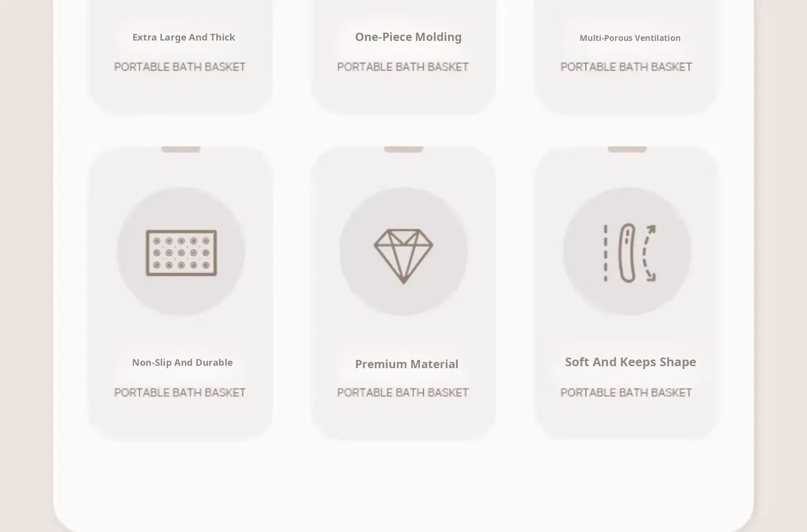The height and width of the screenshot is (532, 807).
Task: Click the Premium Material title
Action: 407,364
